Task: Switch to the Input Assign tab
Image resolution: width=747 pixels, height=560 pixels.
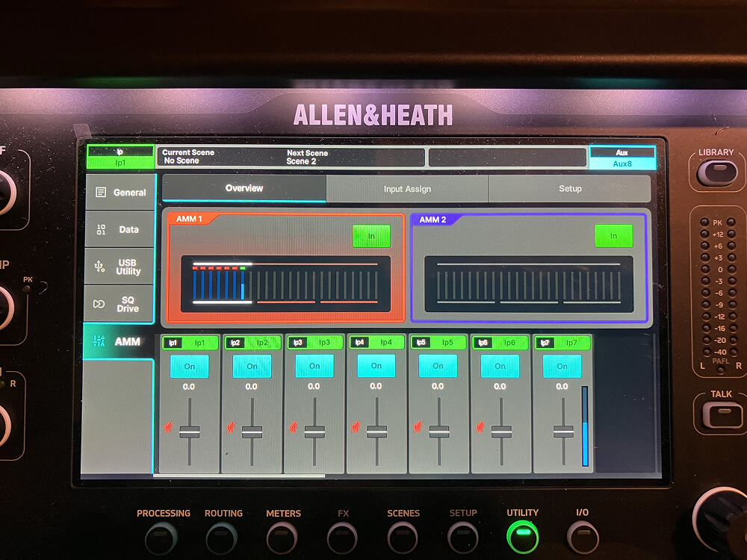Action: click(407, 189)
